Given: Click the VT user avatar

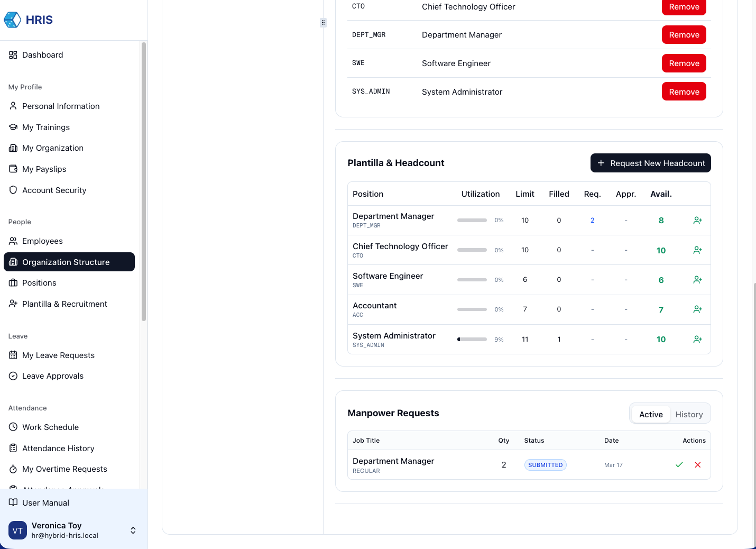Looking at the screenshot, I should coord(17,530).
